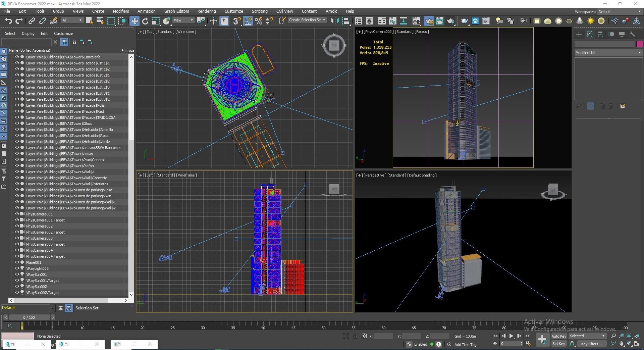Click the time slider 0 / 100
The width and height of the screenshot is (644, 350).
[29, 317]
